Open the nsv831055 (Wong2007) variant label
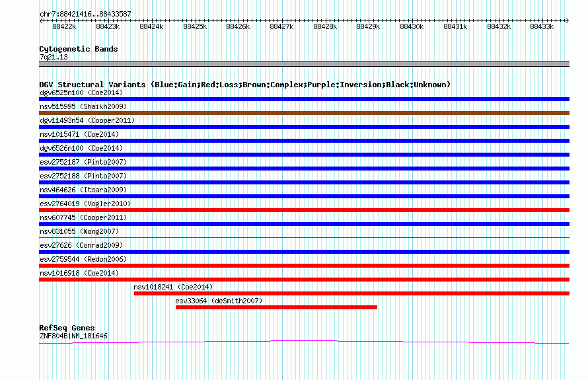 pyautogui.click(x=79, y=231)
